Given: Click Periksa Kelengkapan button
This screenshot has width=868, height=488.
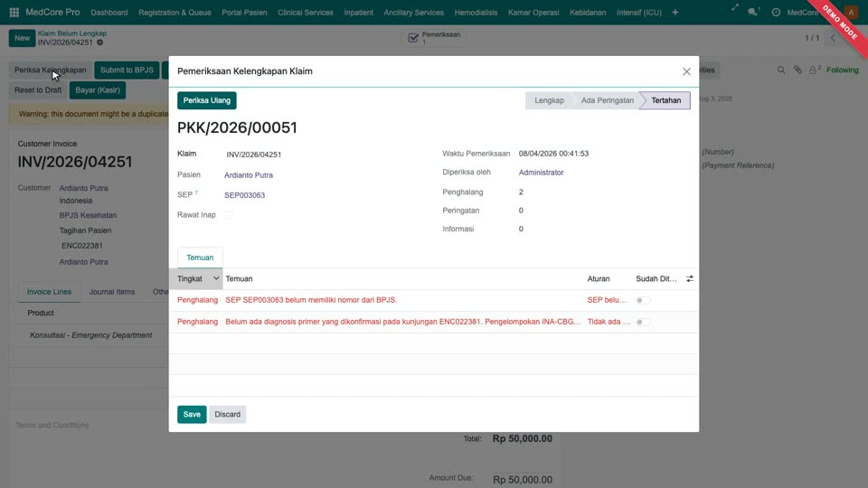Looking at the screenshot, I should coord(51,70).
